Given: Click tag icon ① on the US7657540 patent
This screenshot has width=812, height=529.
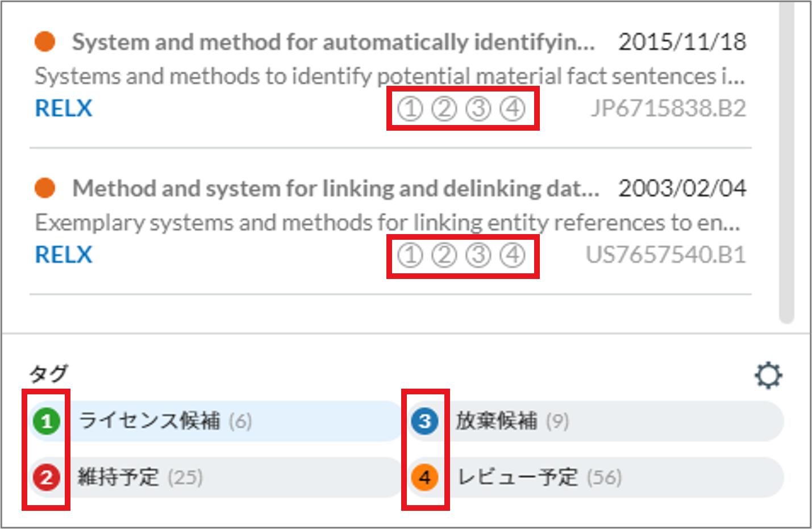Looking at the screenshot, I should (x=410, y=255).
